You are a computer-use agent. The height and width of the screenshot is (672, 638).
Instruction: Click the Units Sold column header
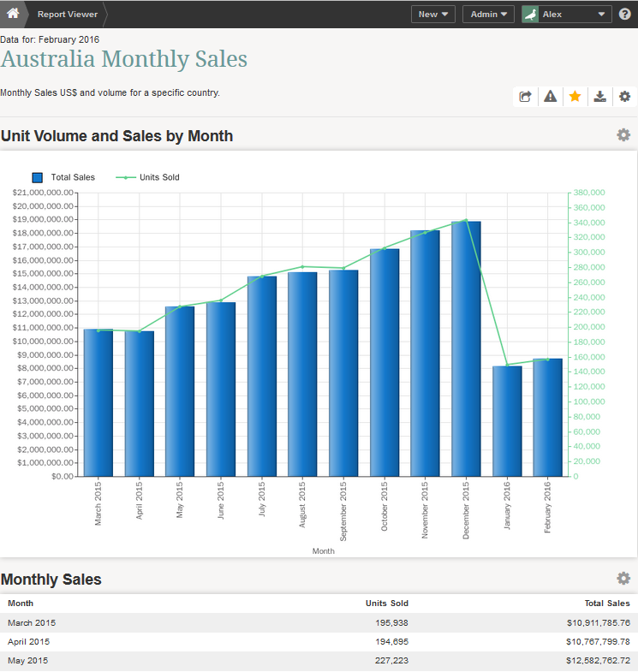tap(387, 604)
